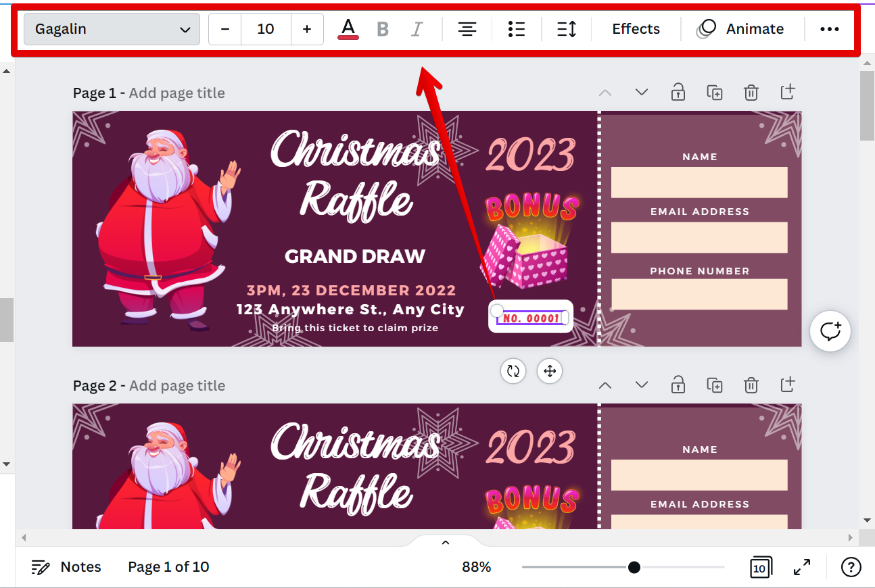Open the Gagalin font family dropdown

coord(112,29)
